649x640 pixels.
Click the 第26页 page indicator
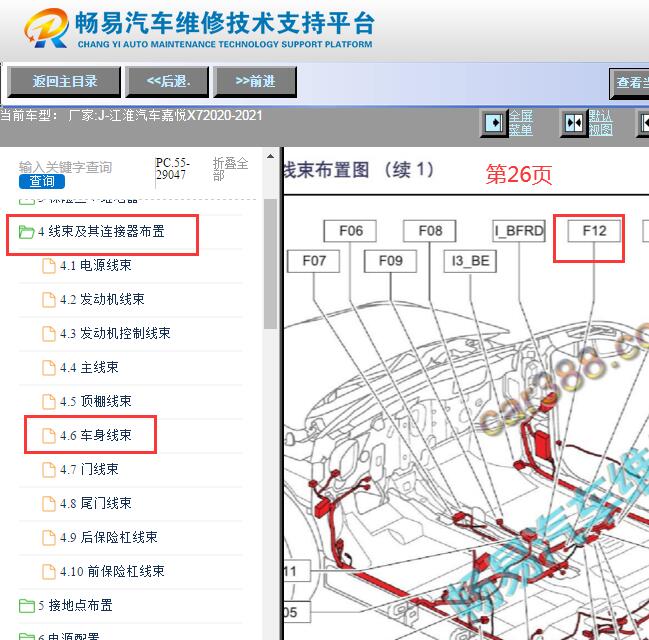(x=519, y=174)
